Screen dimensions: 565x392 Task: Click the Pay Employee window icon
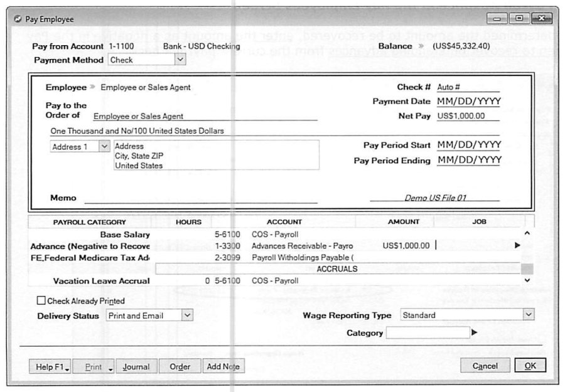click(x=18, y=19)
